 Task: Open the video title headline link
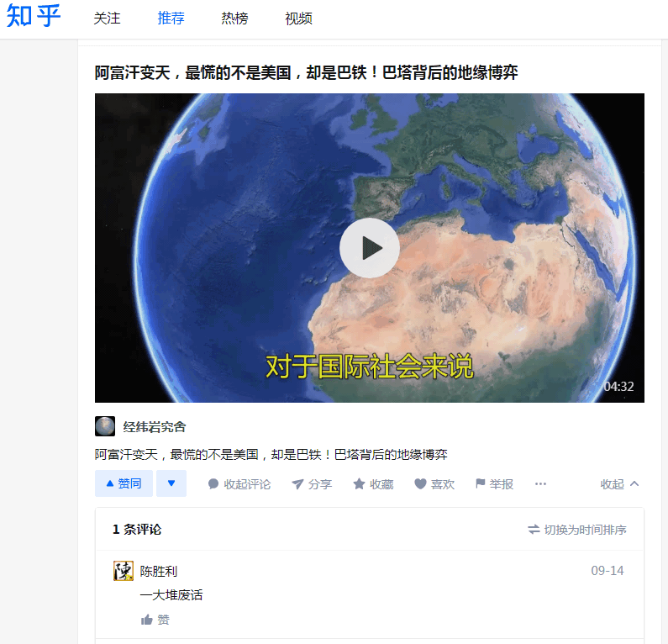click(307, 72)
